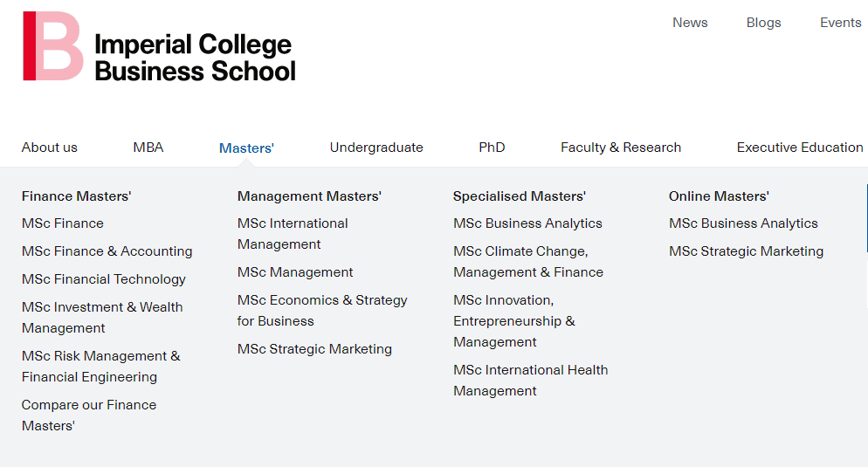
Task: Open the MBA navigation item
Action: pos(148,148)
